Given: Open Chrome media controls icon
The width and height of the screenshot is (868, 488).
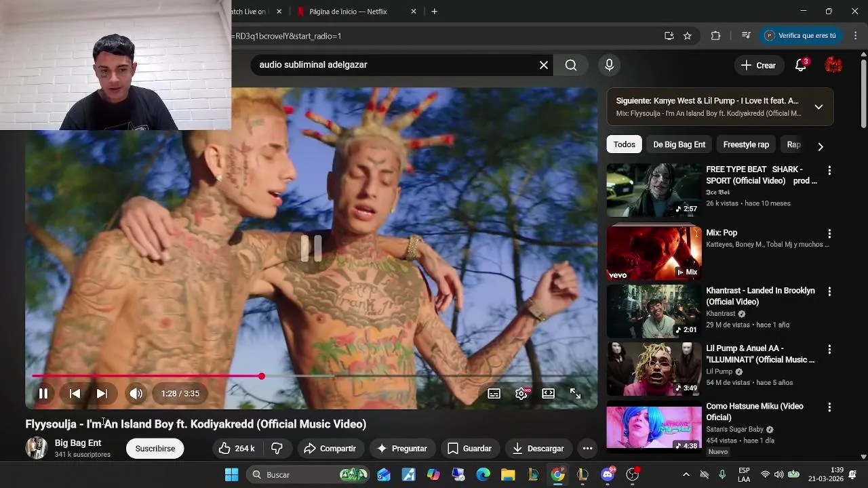Looking at the screenshot, I should tap(746, 36).
